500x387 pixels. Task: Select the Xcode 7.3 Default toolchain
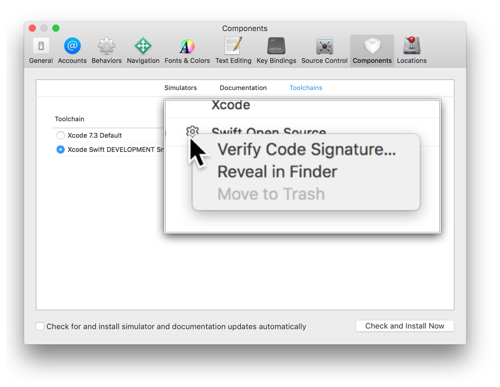[x=60, y=135]
